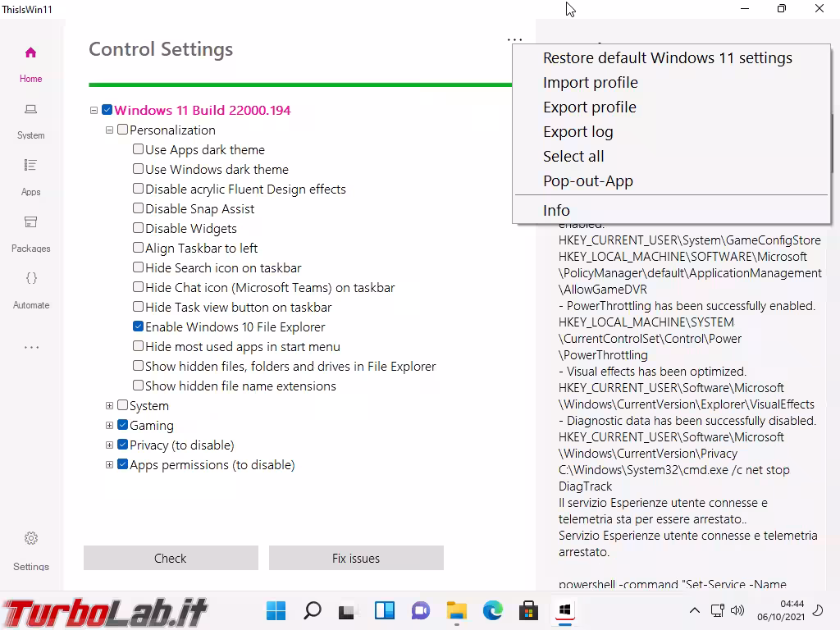The width and height of the screenshot is (840, 630).
Task: Check Disable Snap Assist
Action: (x=138, y=208)
